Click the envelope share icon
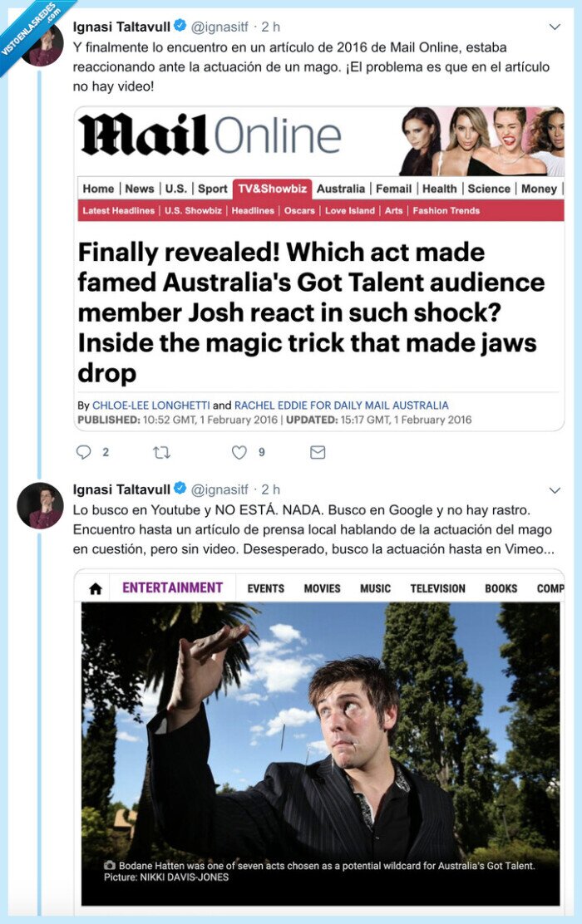Image resolution: width=582 pixels, height=924 pixels. tap(318, 453)
